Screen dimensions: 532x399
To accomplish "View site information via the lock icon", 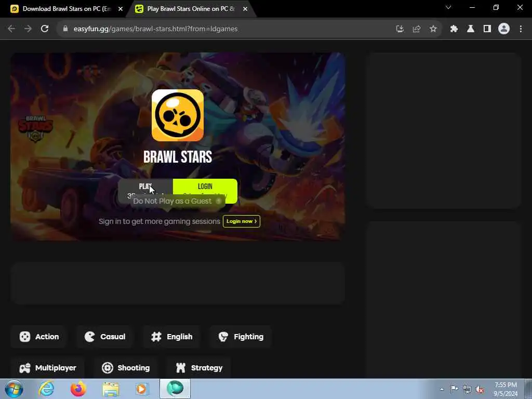I will click(x=65, y=29).
